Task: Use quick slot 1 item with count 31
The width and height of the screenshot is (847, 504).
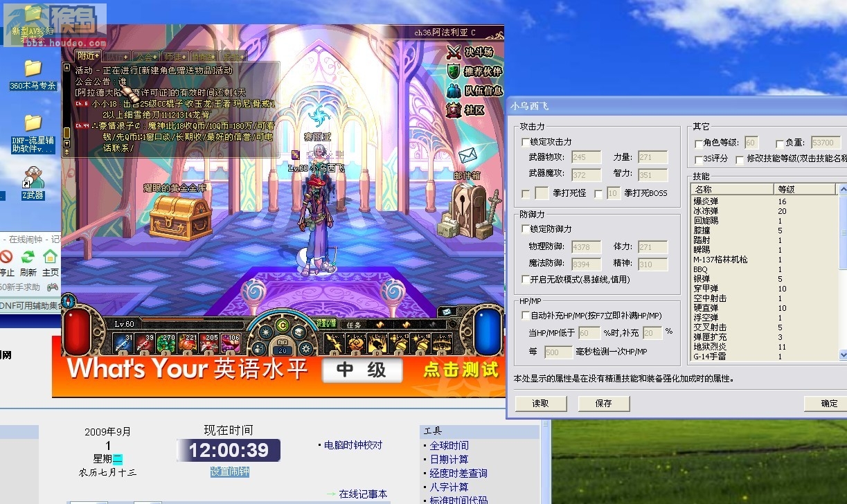Action: (x=123, y=342)
